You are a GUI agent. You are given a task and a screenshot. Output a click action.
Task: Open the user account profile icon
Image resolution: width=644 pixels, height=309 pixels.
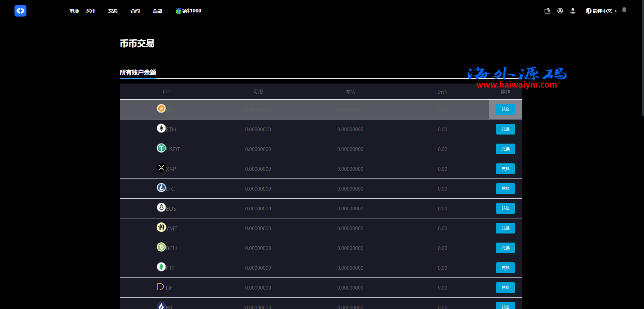560,11
